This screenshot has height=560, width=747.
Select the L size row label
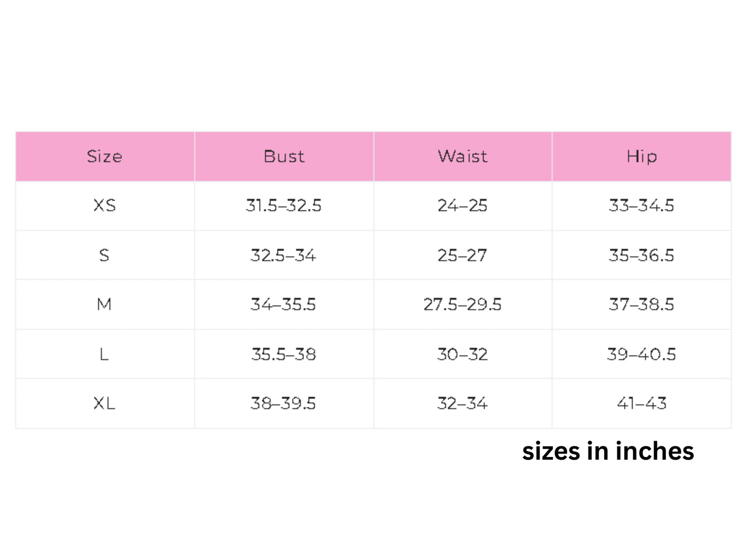point(105,354)
